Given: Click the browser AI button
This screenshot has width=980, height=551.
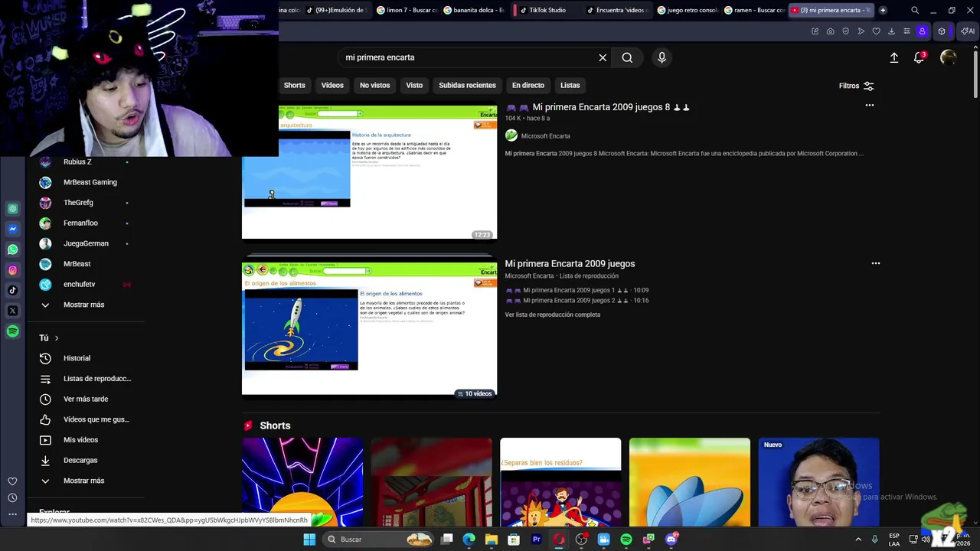Looking at the screenshot, I should (968, 31).
